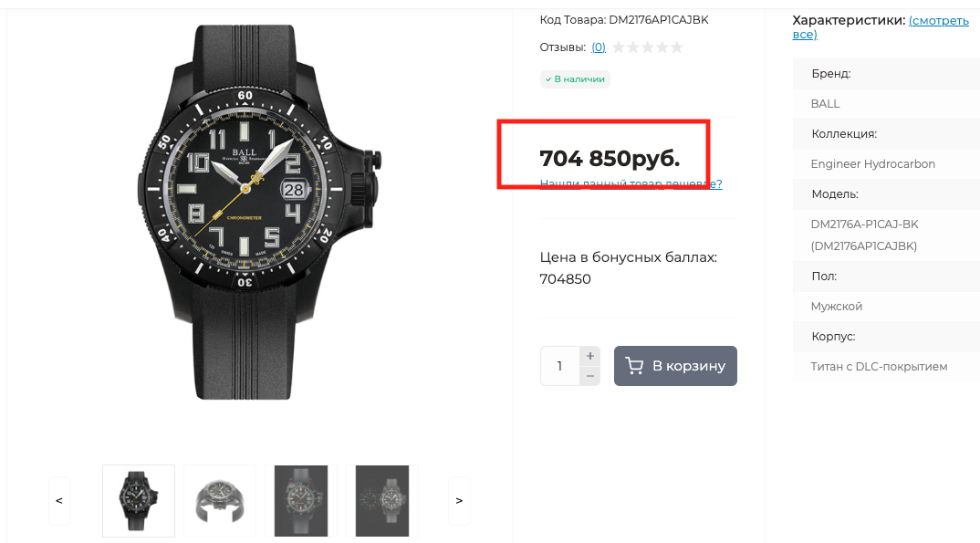This screenshot has height=543, width=980.
Task: Click the Engineer Hydrocarbon collection value
Action: (x=872, y=164)
